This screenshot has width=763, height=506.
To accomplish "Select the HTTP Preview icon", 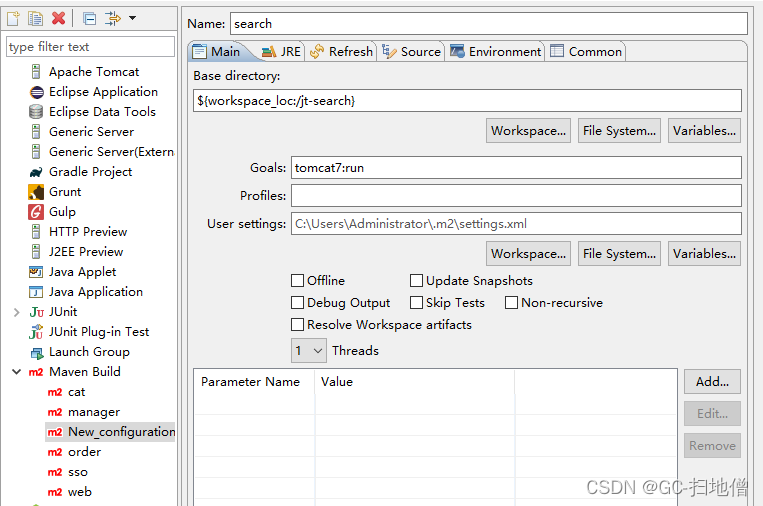I will (36, 232).
